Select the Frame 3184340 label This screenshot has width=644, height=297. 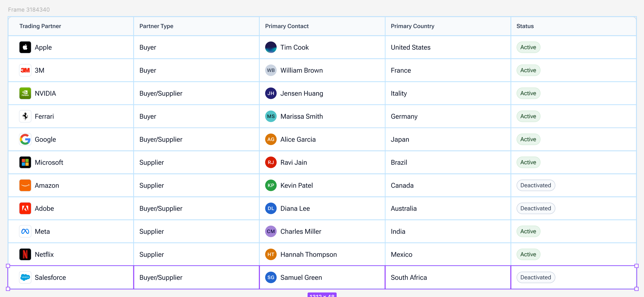[29, 10]
